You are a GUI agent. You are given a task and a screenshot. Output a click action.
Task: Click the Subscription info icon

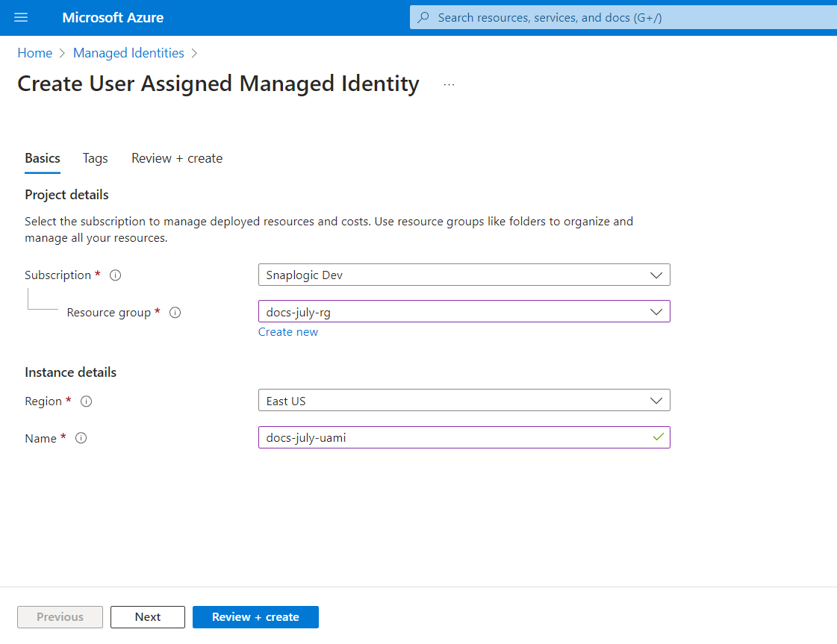[x=115, y=275]
